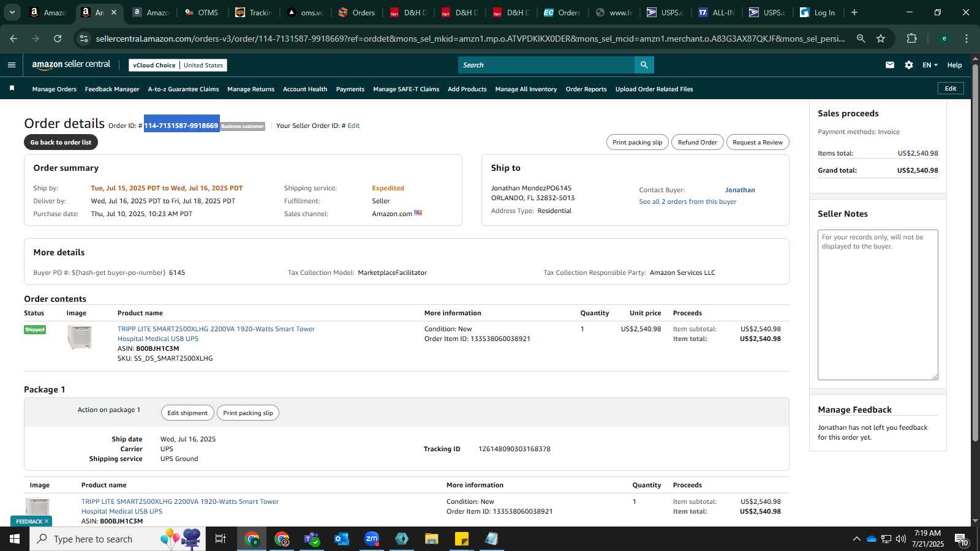
Task: Click the volume icon in system tray
Action: click(x=901, y=539)
